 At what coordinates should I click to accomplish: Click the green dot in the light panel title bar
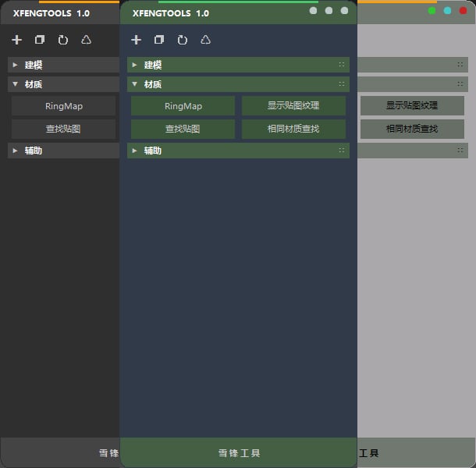[x=432, y=11]
